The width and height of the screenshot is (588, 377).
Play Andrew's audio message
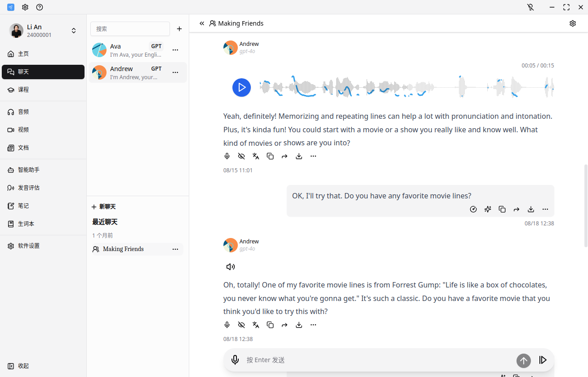[x=241, y=87]
